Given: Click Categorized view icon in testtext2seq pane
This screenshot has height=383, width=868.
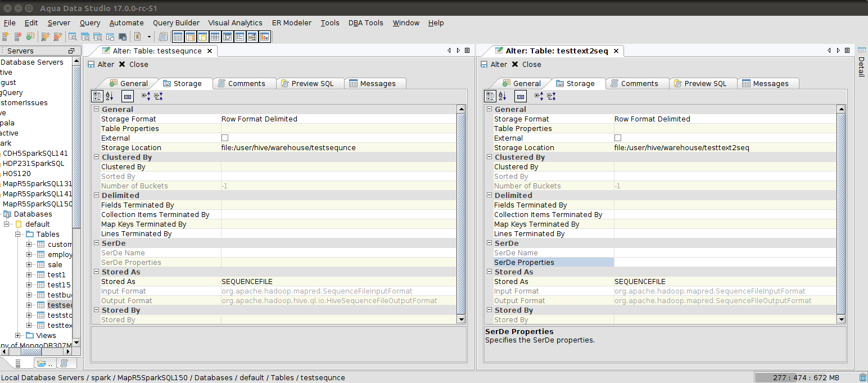Looking at the screenshot, I should (x=490, y=96).
